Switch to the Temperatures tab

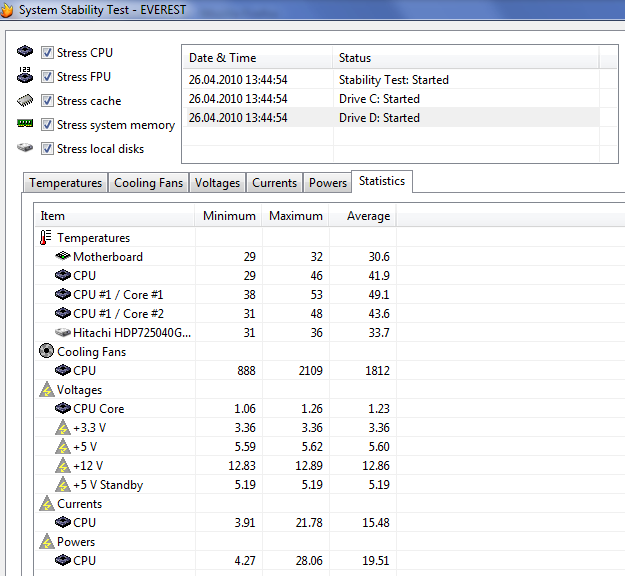[66, 183]
